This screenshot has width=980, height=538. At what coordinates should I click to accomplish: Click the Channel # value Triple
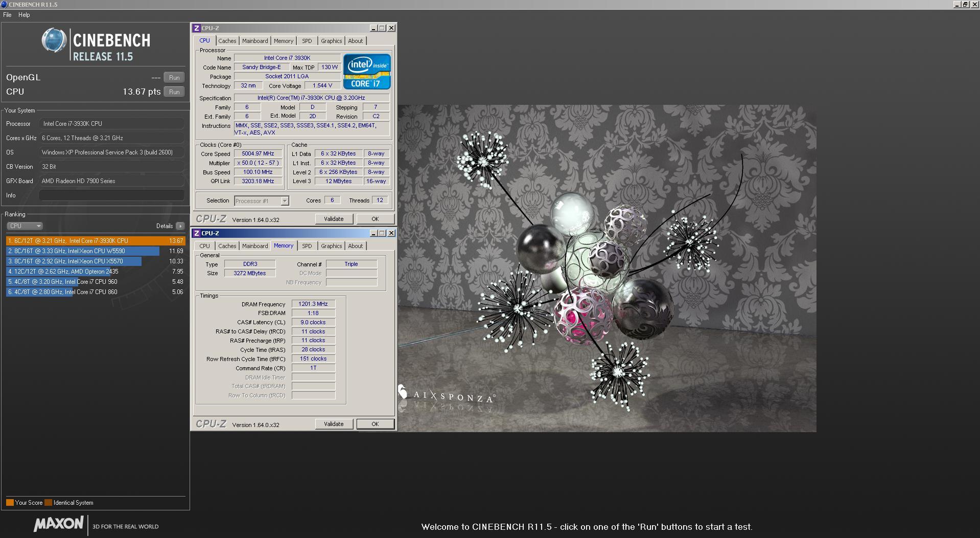(x=351, y=264)
